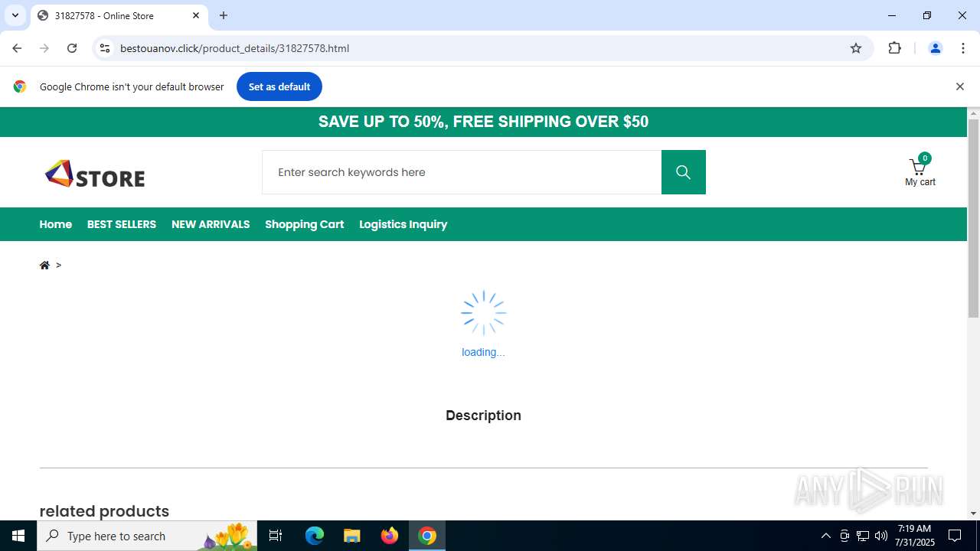Open the Logistics Inquiry menu item
Viewport: 980px width, 551px height.
[x=403, y=224]
